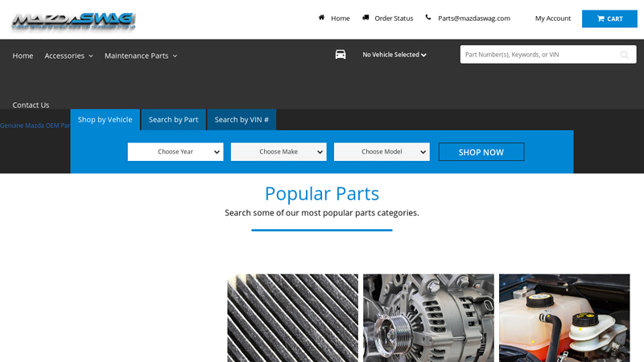Open the cabin air filter thumbnail
The width and height of the screenshot is (644, 362).
coord(292,318)
